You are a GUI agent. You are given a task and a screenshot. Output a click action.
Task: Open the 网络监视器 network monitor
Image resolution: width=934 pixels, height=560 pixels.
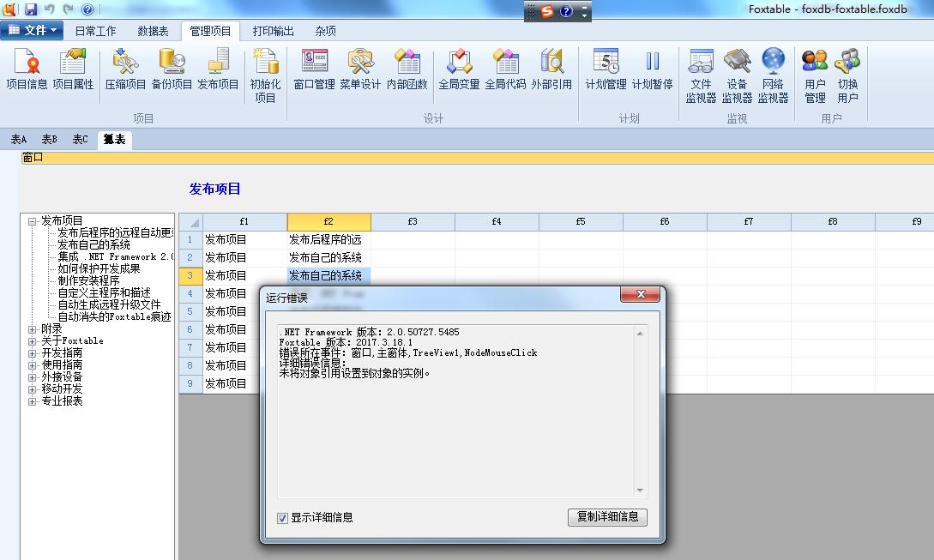point(773,75)
